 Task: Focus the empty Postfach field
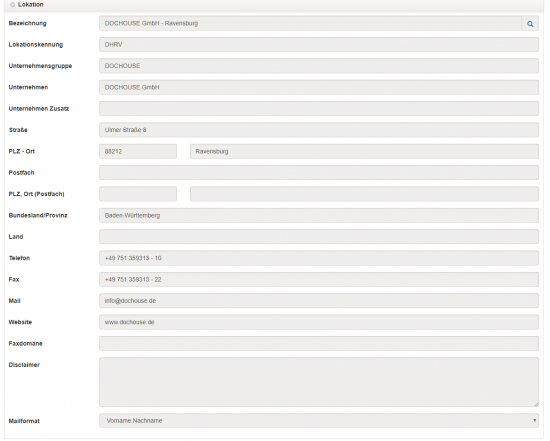click(x=319, y=173)
